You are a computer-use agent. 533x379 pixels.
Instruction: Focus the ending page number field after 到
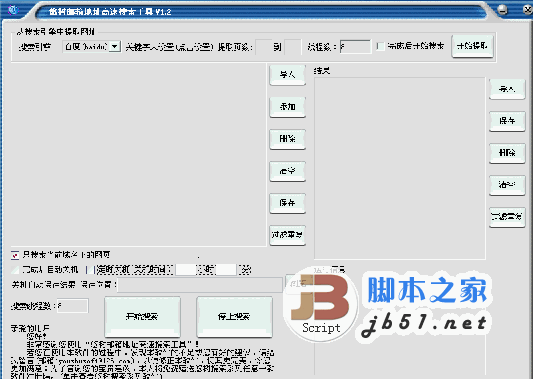pyautogui.click(x=292, y=47)
